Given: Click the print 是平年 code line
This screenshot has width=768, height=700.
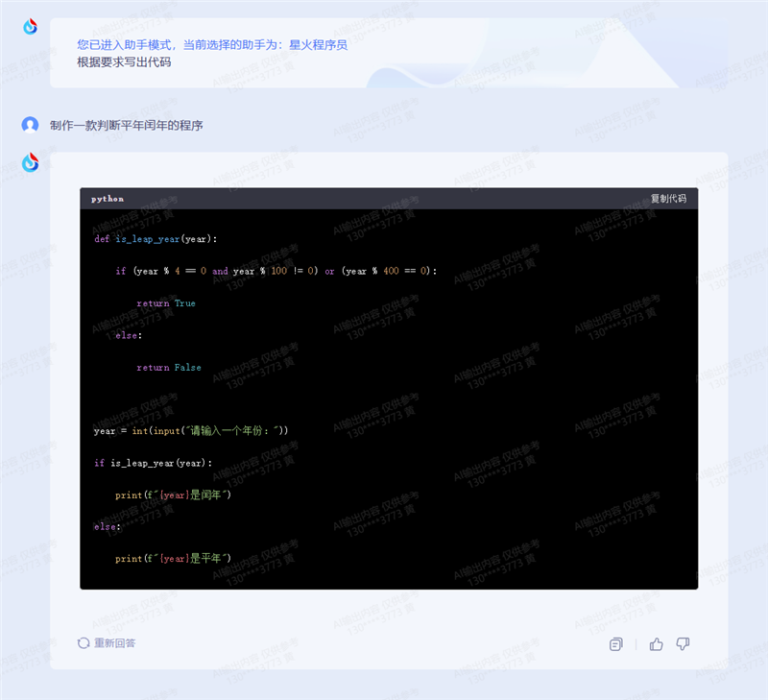Looking at the screenshot, I should [173, 559].
